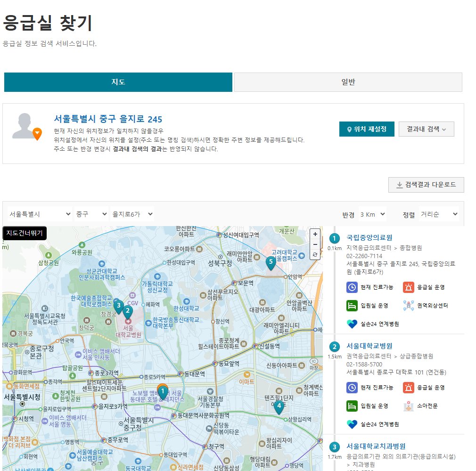Click number 1 badge in results list
The image size is (476, 471).
click(335, 238)
